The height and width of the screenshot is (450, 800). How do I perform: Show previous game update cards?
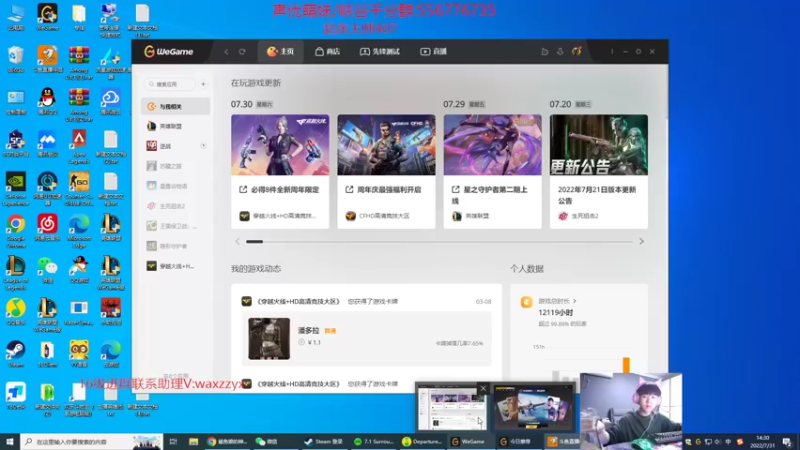click(237, 241)
